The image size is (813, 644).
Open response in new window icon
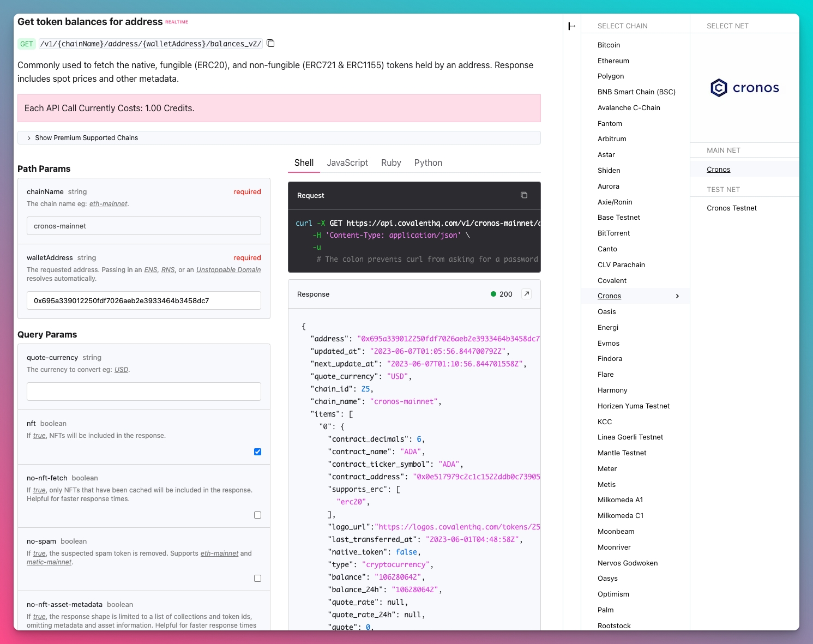coord(526,294)
